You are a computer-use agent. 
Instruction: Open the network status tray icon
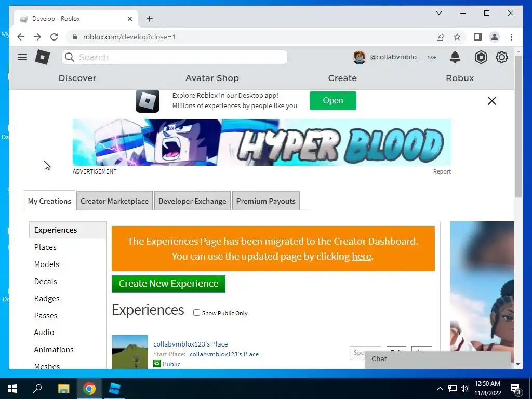(x=453, y=389)
